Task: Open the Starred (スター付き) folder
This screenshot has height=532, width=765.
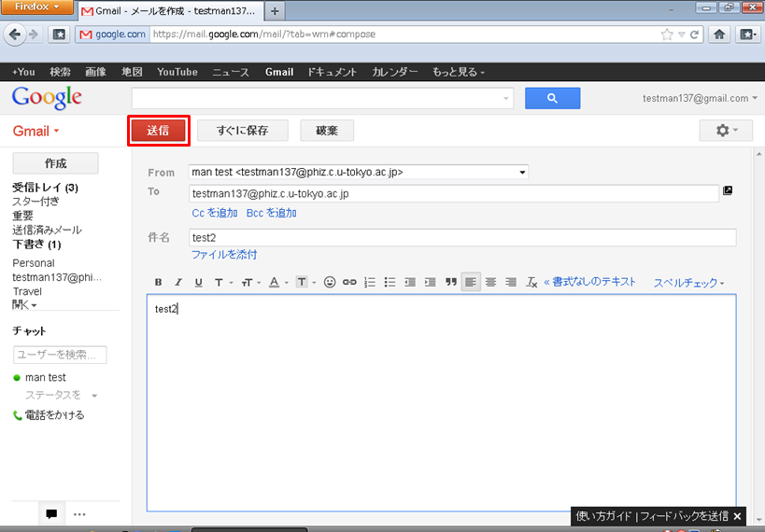Action: [x=36, y=202]
